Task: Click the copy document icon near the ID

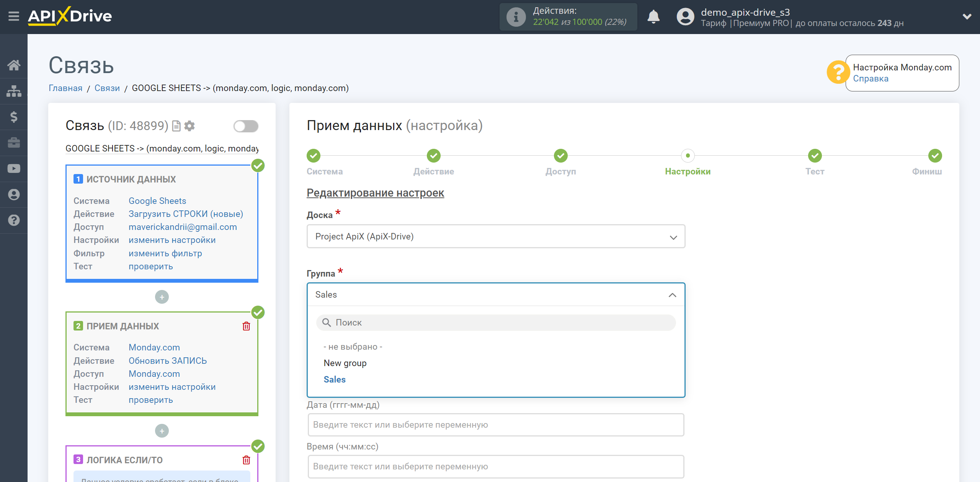Action: point(176,126)
